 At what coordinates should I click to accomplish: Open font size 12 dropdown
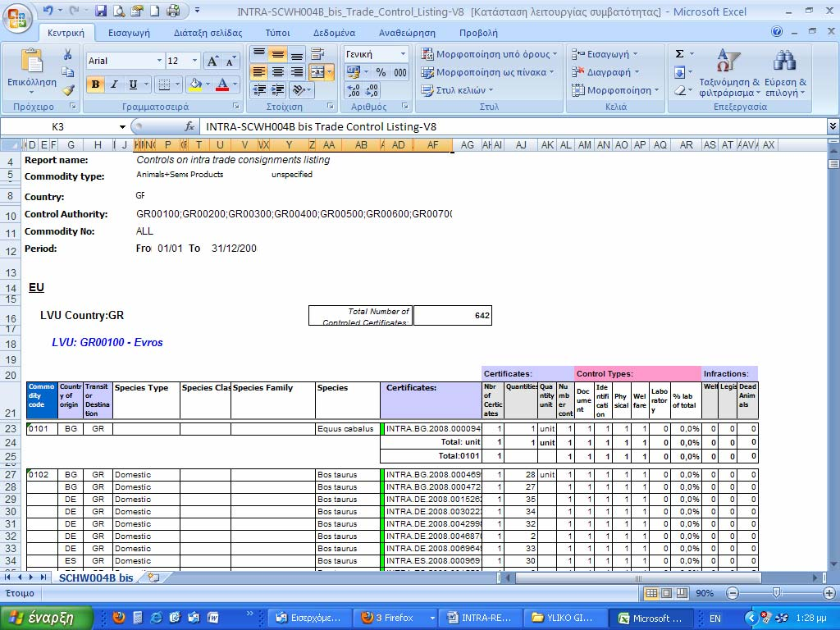[x=194, y=61]
